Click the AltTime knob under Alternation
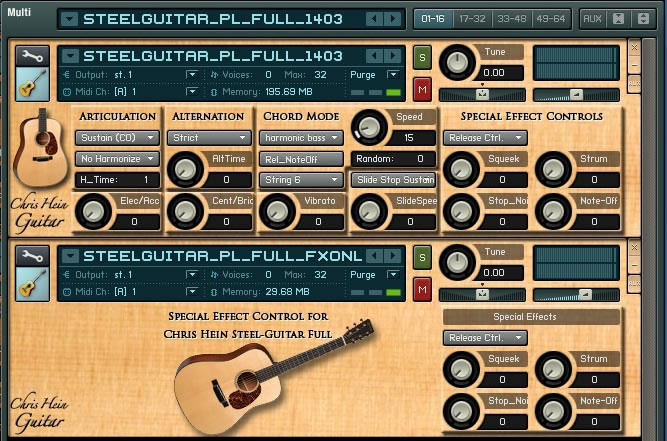This screenshot has height=441, width=667. [x=185, y=170]
